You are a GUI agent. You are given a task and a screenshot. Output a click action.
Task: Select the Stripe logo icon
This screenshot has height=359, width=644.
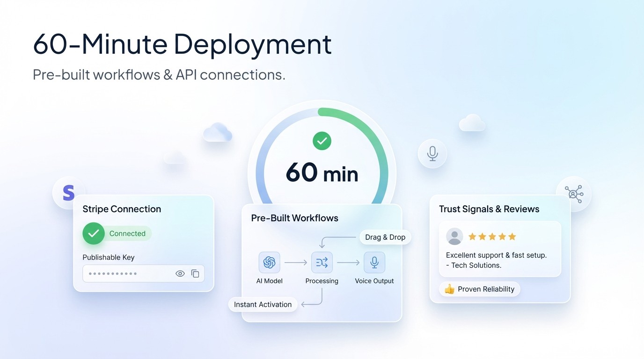(x=68, y=192)
